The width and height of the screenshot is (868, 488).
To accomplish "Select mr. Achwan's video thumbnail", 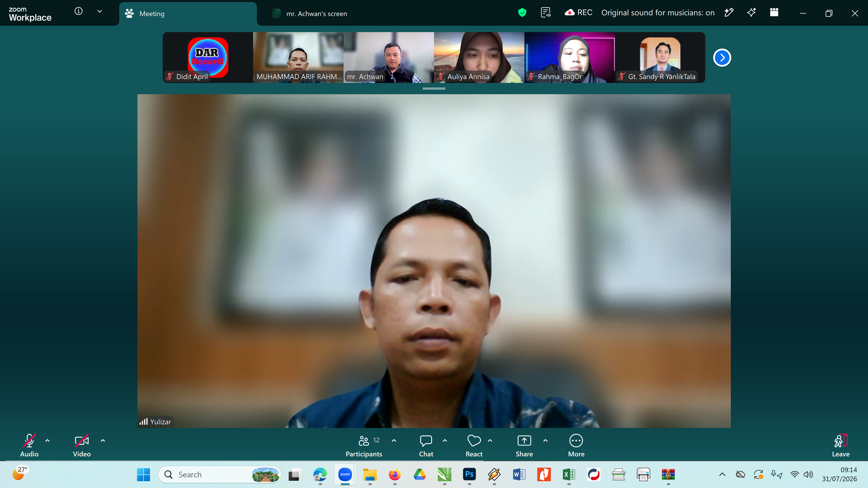I will point(389,58).
